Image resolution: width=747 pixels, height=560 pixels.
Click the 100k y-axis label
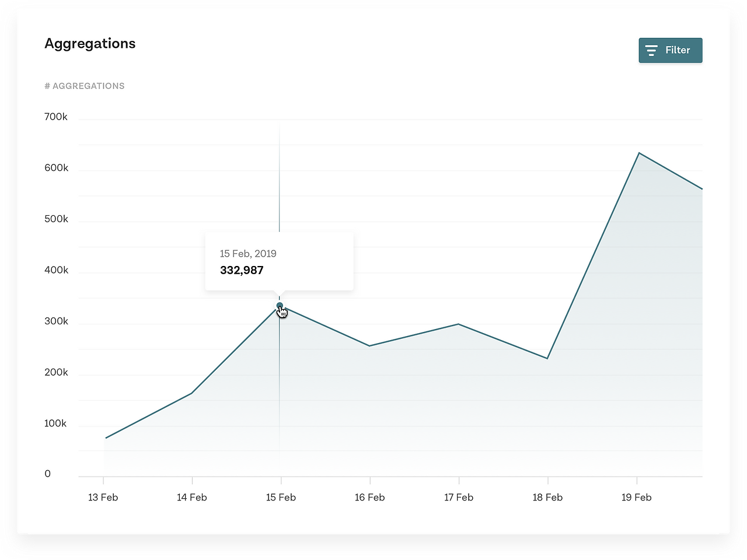(55, 423)
